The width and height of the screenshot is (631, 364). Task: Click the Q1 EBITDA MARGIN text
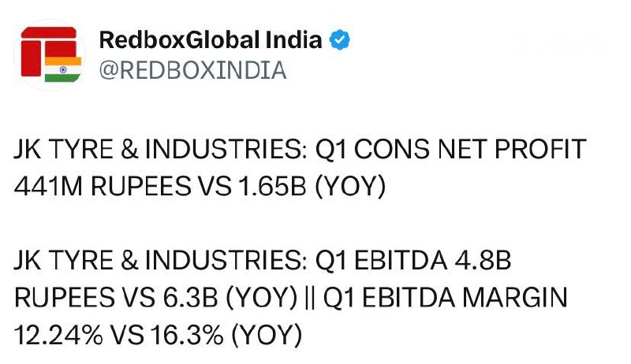click(x=445, y=297)
